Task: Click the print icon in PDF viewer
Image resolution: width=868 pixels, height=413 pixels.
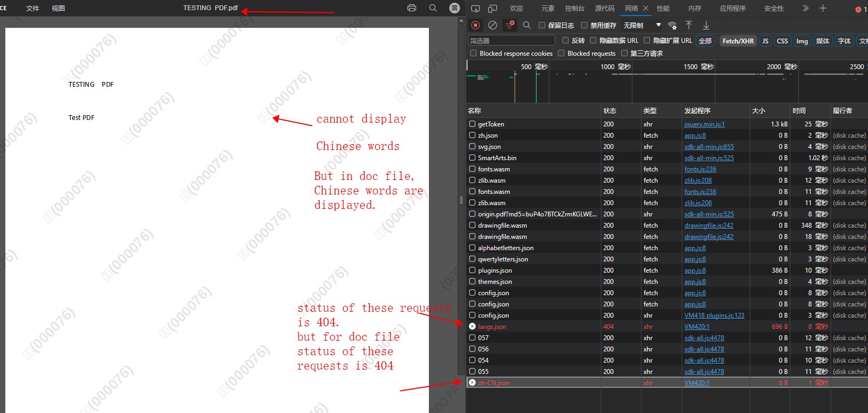Action: [412, 8]
